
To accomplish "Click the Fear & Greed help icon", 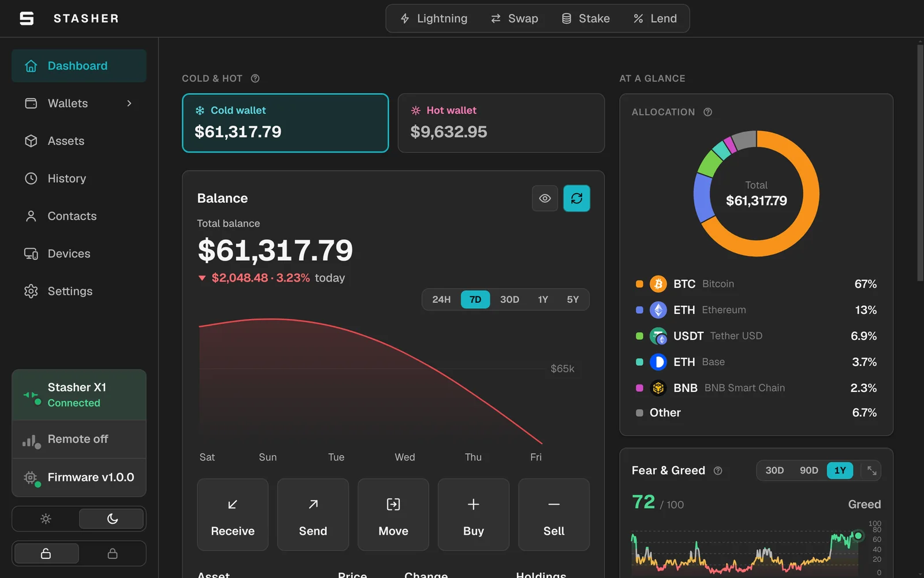I will pos(718,470).
